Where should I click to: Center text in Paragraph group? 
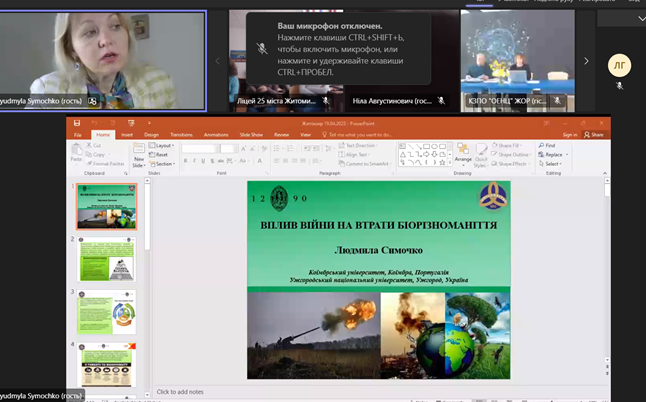[285, 161]
